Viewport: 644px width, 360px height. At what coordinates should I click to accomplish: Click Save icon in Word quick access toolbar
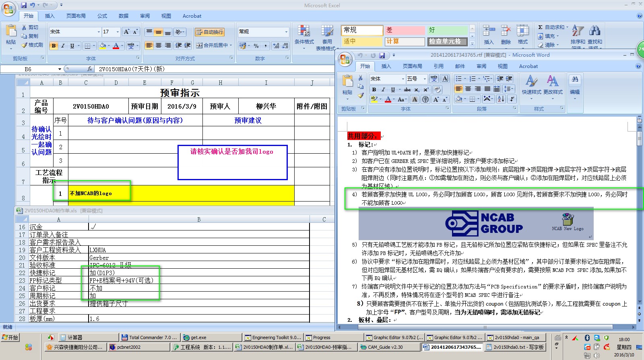click(x=382, y=55)
